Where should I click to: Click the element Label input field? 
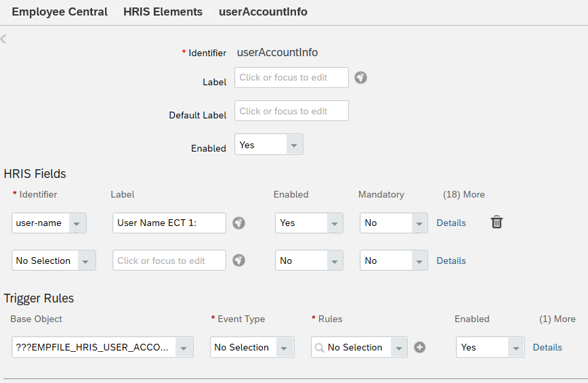tap(291, 78)
